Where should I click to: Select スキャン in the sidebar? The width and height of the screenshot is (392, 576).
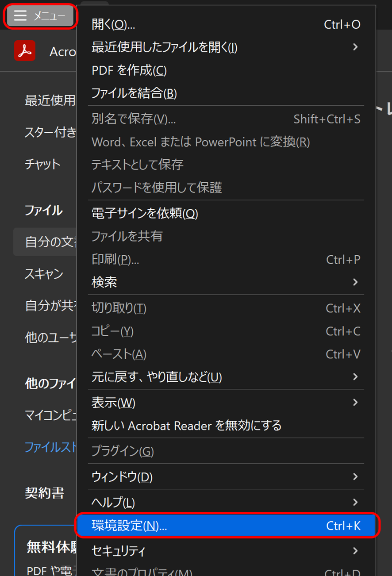tap(44, 274)
